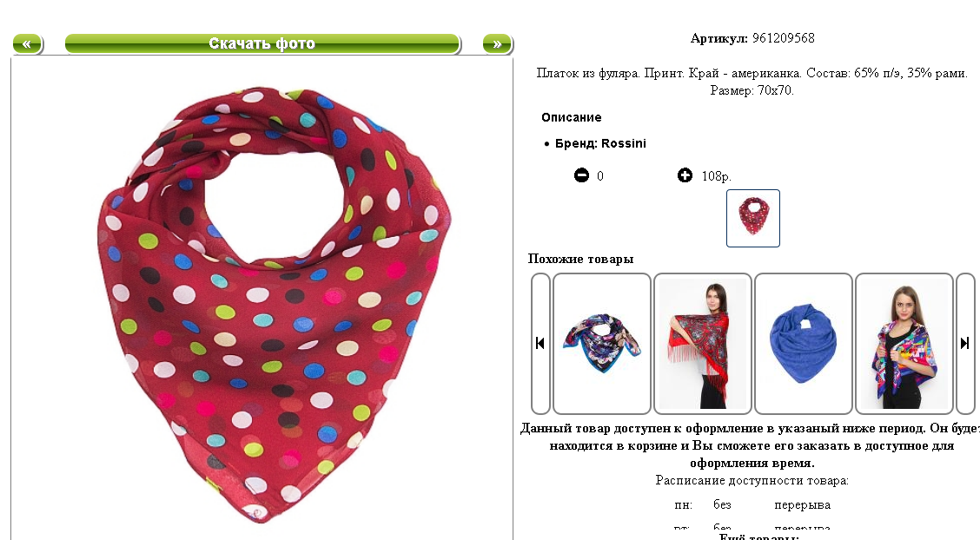Open the multicolor floral scarf similar item
The width and height of the screenshot is (980, 540).
tap(602, 343)
